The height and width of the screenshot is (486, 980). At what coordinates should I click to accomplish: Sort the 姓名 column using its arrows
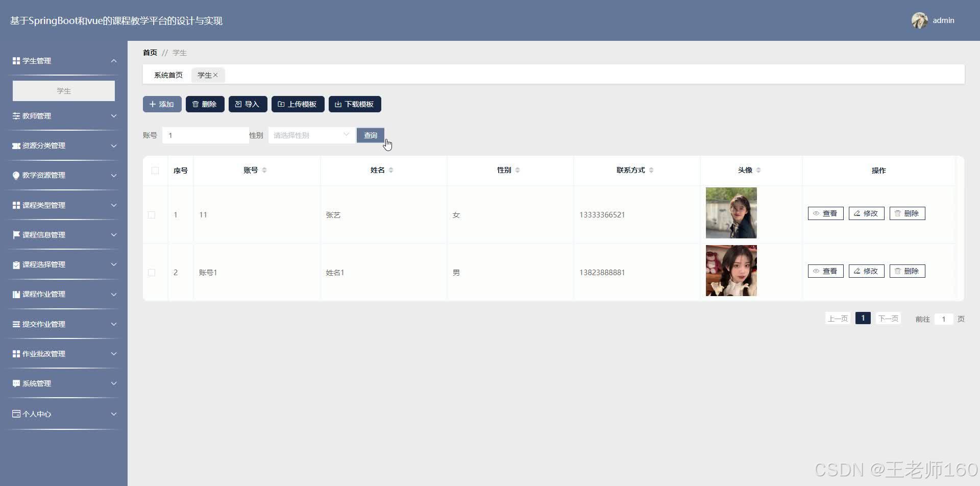pyautogui.click(x=391, y=170)
